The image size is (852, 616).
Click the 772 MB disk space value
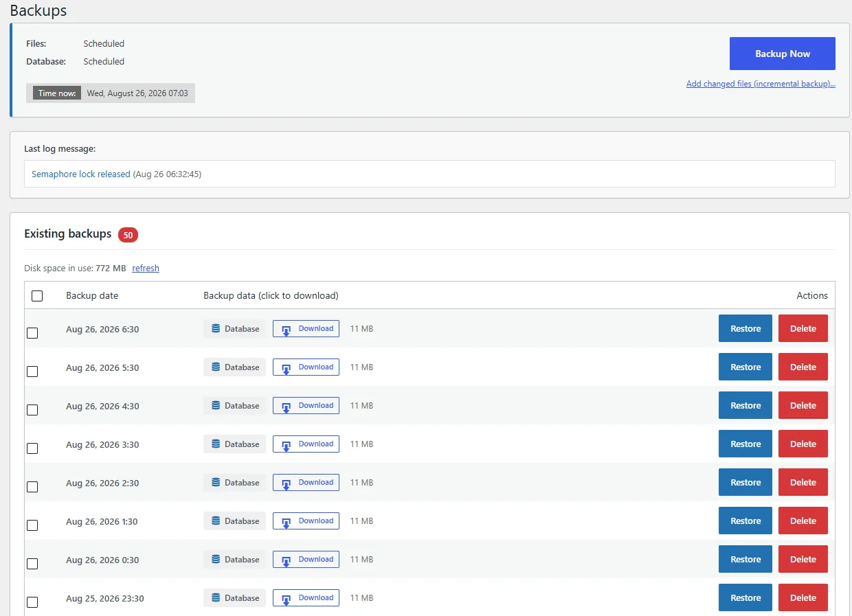point(111,269)
